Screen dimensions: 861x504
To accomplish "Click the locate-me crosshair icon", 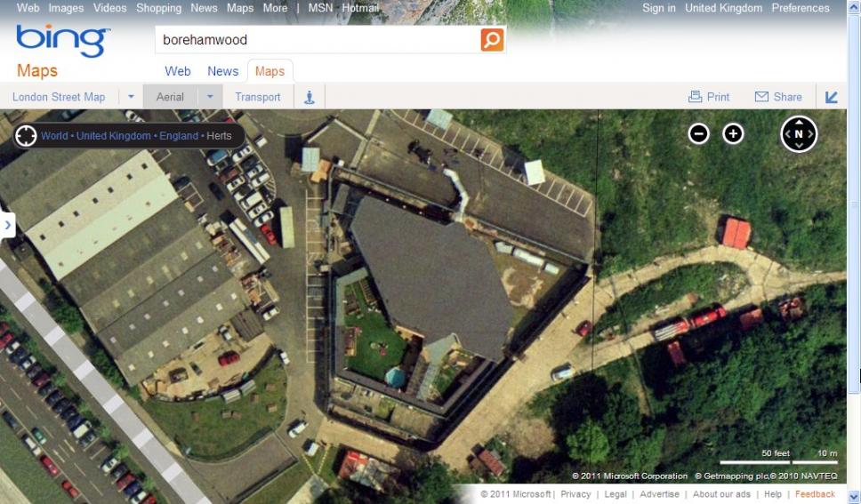I will pyautogui.click(x=26, y=136).
